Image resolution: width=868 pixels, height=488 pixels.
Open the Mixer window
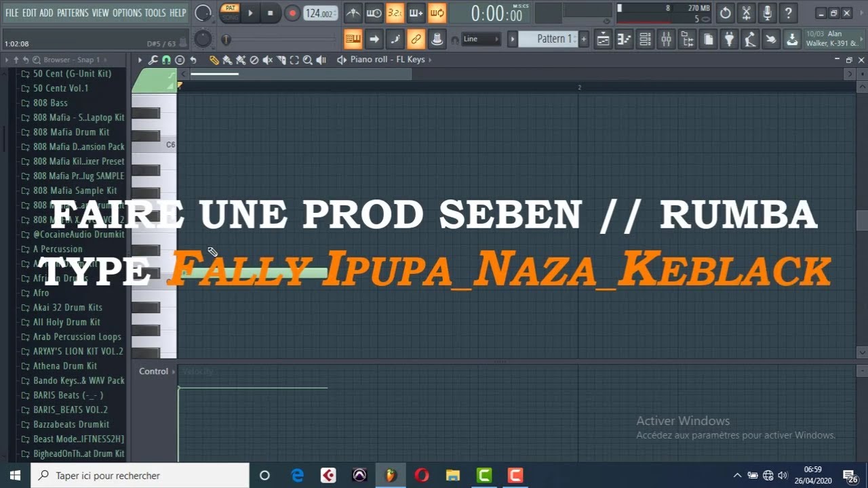(666, 39)
